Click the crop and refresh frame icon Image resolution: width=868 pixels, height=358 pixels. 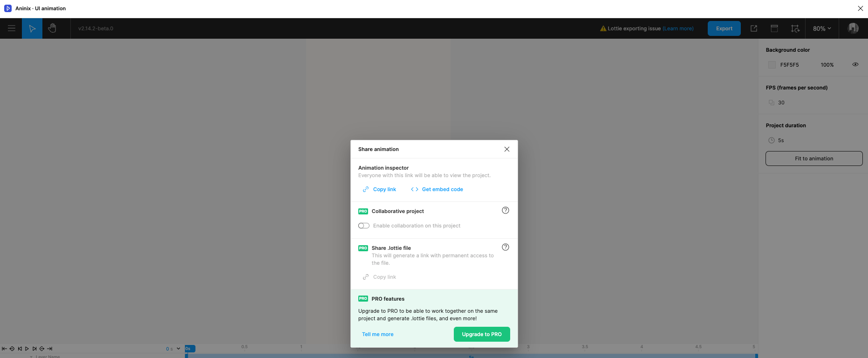[795, 28]
